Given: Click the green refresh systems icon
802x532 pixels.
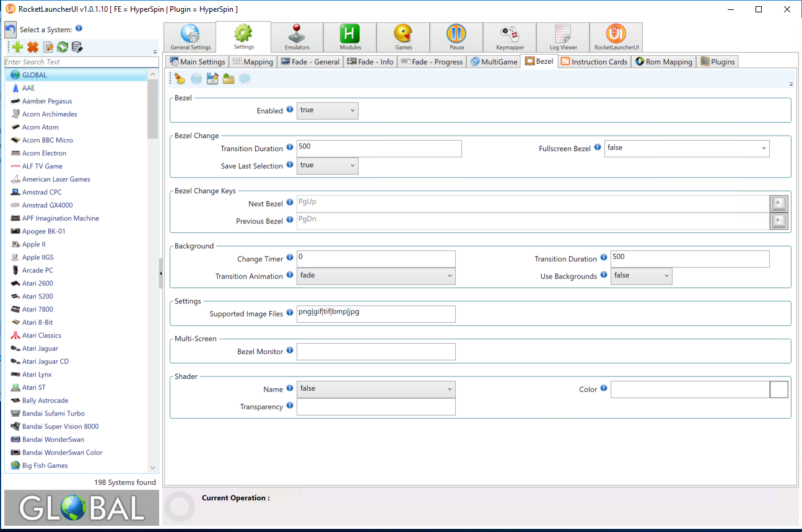Looking at the screenshot, I should [63, 47].
